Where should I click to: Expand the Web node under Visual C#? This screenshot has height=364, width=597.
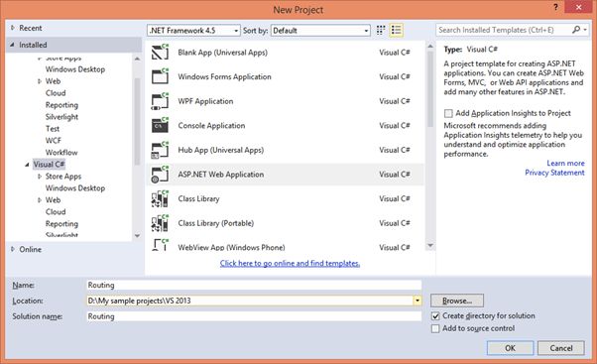click(x=40, y=200)
